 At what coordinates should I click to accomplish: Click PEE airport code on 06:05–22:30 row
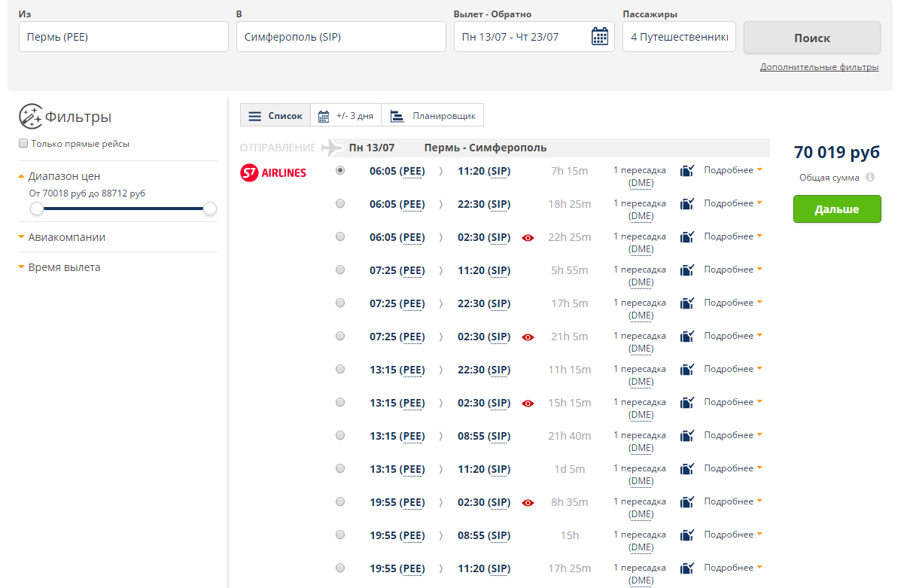tap(412, 204)
